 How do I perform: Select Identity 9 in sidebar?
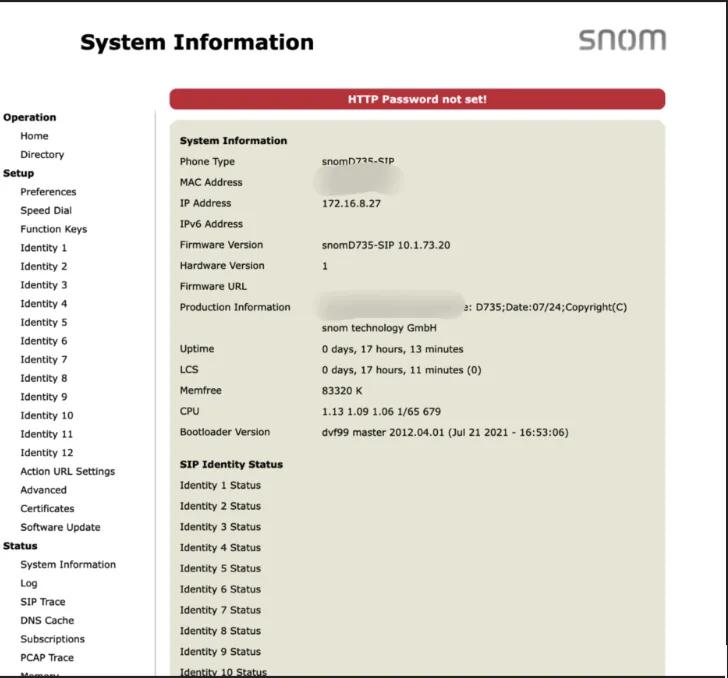tap(44, 397)
